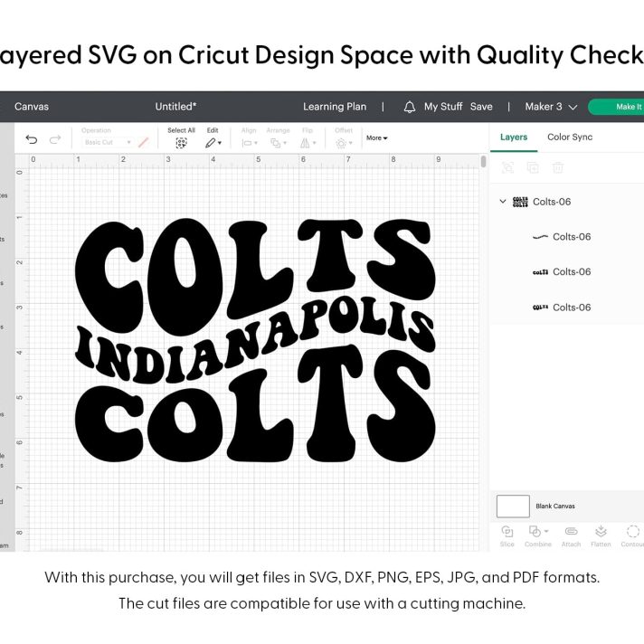
Task: Open the Edit dropdown arrow
Action: pyautogui.click(x=220, y=143)
